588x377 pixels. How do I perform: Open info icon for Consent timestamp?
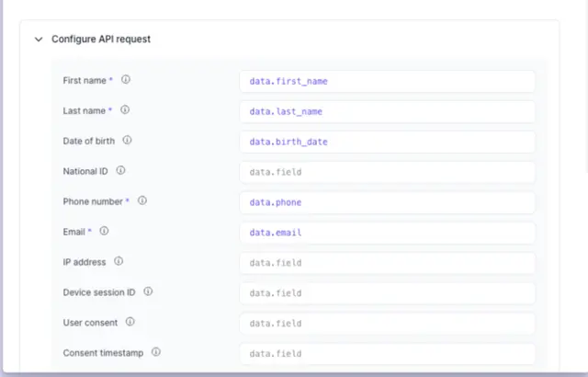point(156,352)
